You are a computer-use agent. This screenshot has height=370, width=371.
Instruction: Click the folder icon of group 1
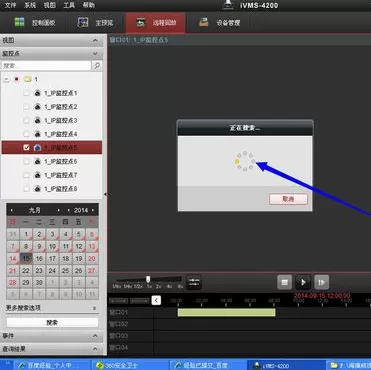tap(27, 79)
